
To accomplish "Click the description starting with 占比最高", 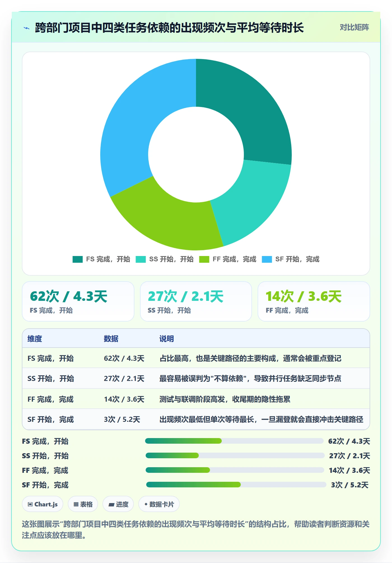I will [x=250, y=358].
